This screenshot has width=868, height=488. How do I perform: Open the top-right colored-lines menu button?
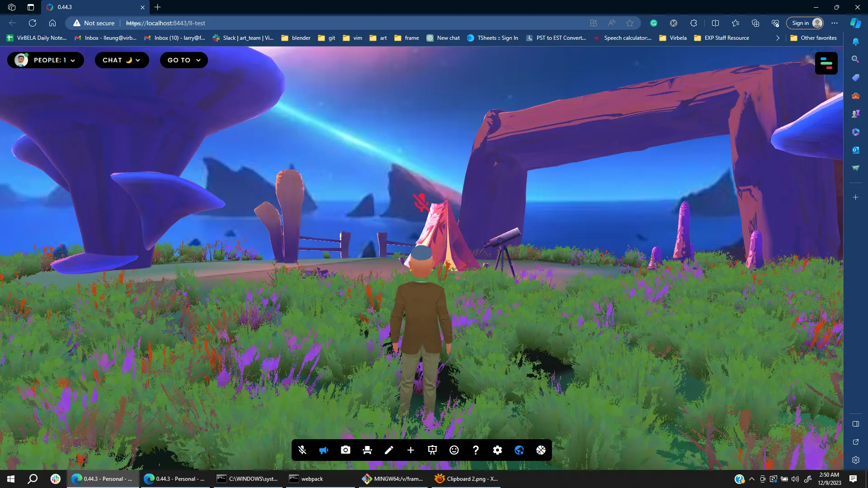[826, 63]
